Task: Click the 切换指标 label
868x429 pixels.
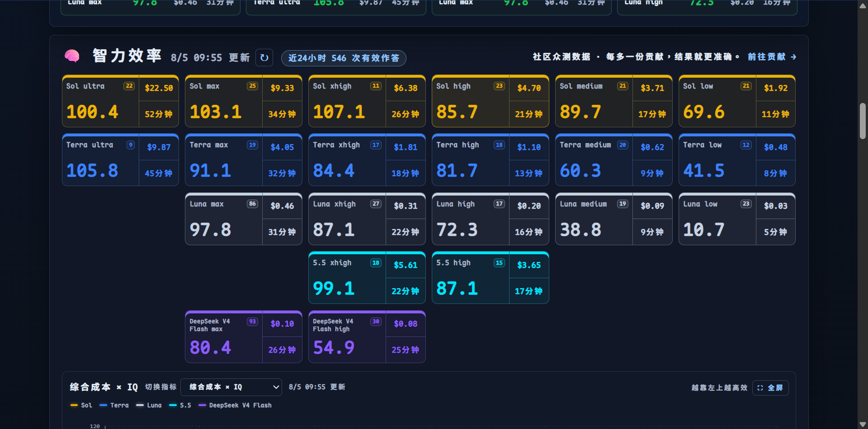Action: 160,387
